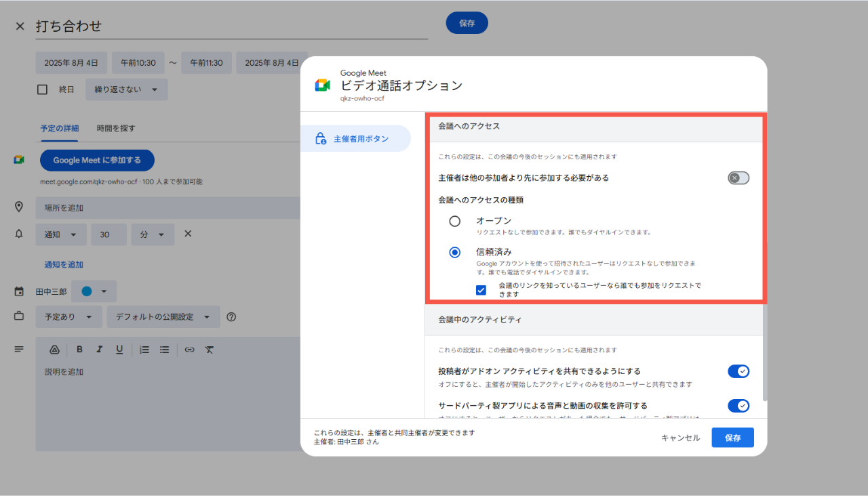Click the remove formatting icon
This screenshot has width=868, height=496.
coord(210,350)
